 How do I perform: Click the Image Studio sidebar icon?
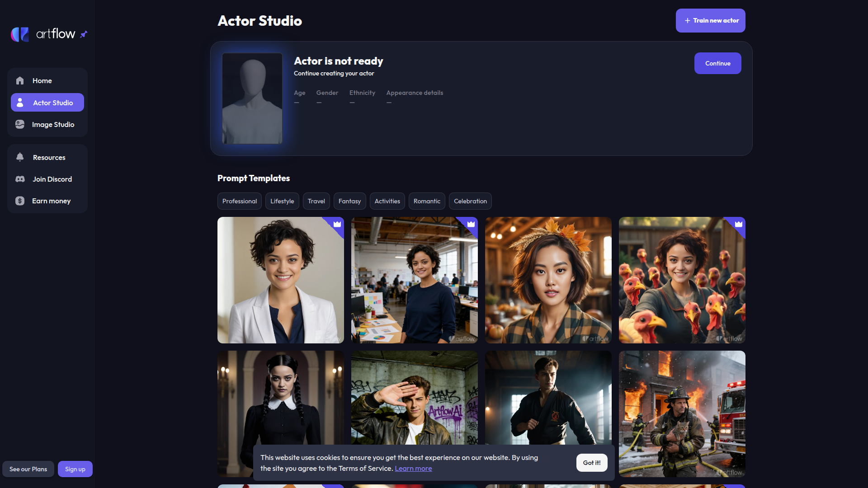click(20, 124)
